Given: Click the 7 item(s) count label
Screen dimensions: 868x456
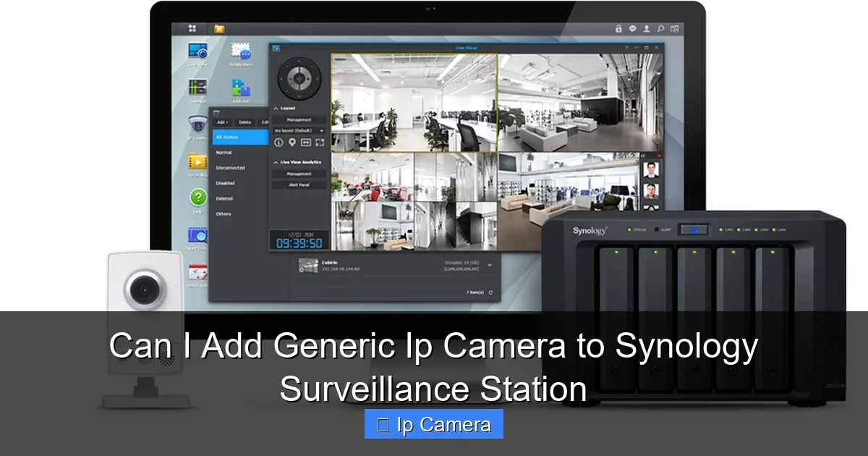Looking at the screenshot, I should (x=474, y=292).
